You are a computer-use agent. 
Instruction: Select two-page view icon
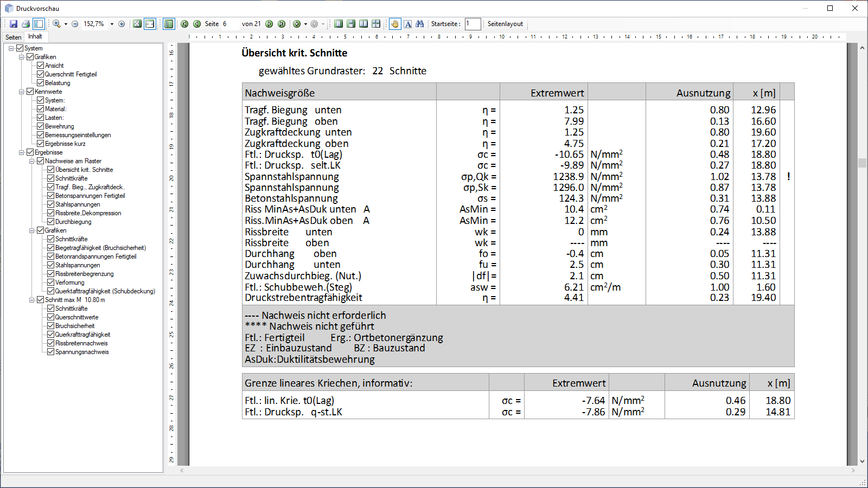(x=363, y=24)
